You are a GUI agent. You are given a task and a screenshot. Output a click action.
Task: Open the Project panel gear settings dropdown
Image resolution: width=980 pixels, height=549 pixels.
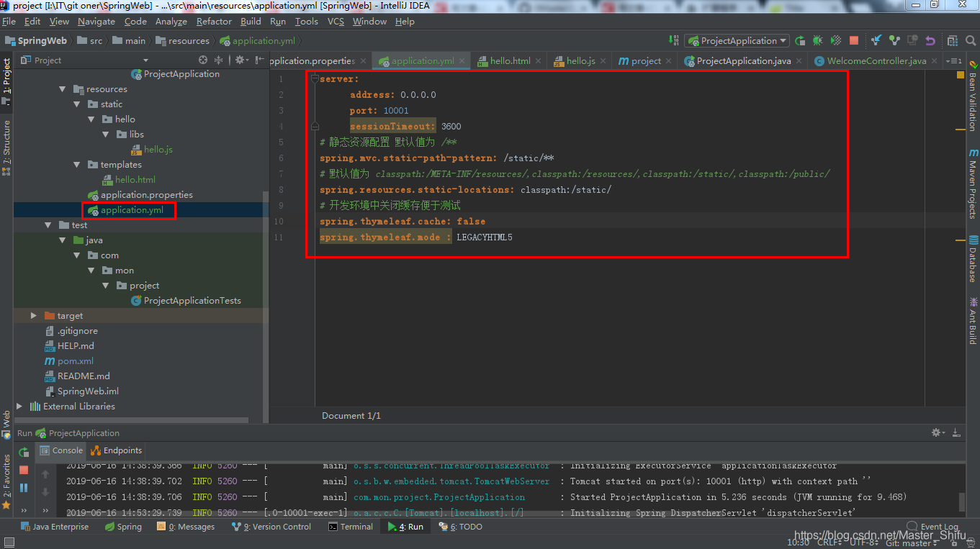(241, 60)
